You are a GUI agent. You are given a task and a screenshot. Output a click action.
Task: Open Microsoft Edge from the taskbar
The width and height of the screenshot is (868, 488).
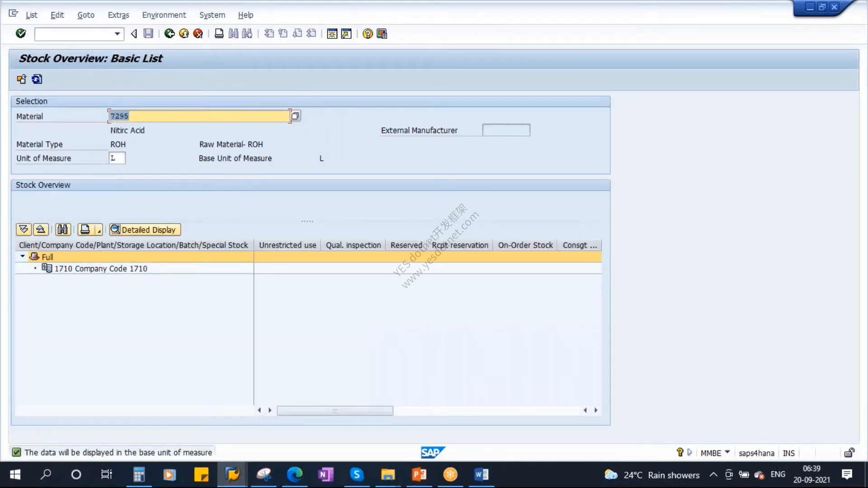point(294,474)
